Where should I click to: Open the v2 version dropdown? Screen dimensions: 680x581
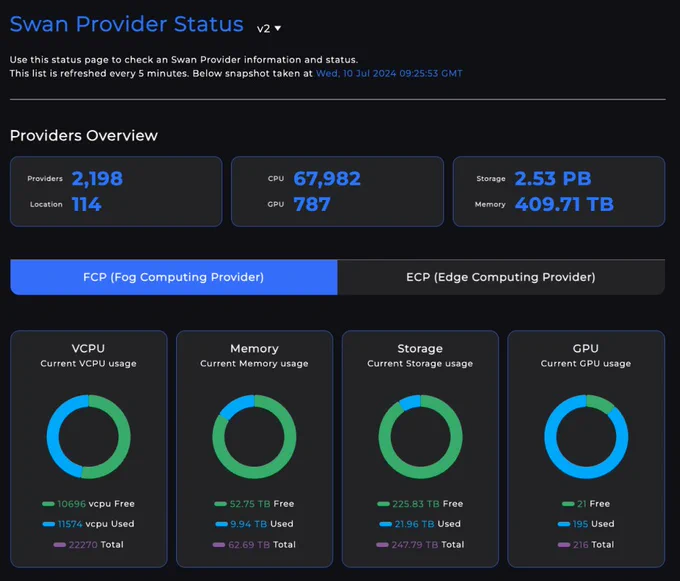pos(269,29)
